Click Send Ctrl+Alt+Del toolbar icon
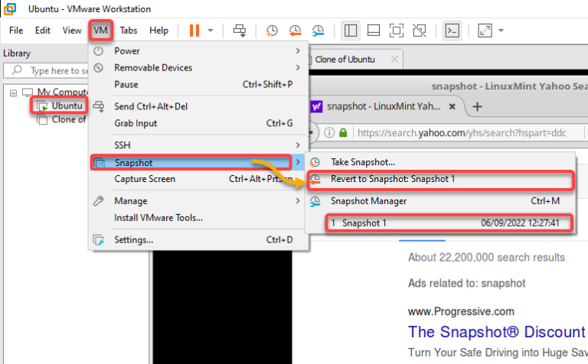 (240, 31)
